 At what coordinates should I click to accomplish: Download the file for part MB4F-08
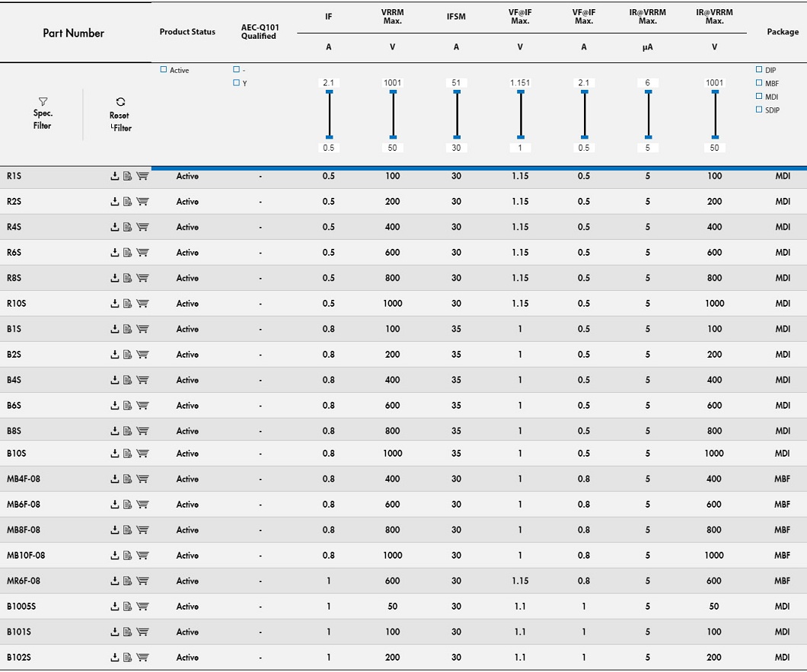(x=114, y=479)
